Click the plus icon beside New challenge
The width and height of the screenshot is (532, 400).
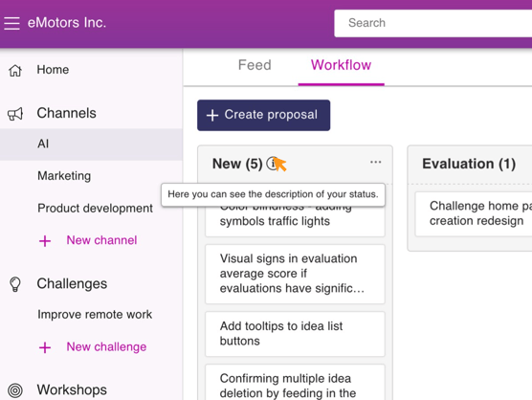pos(45,347)
